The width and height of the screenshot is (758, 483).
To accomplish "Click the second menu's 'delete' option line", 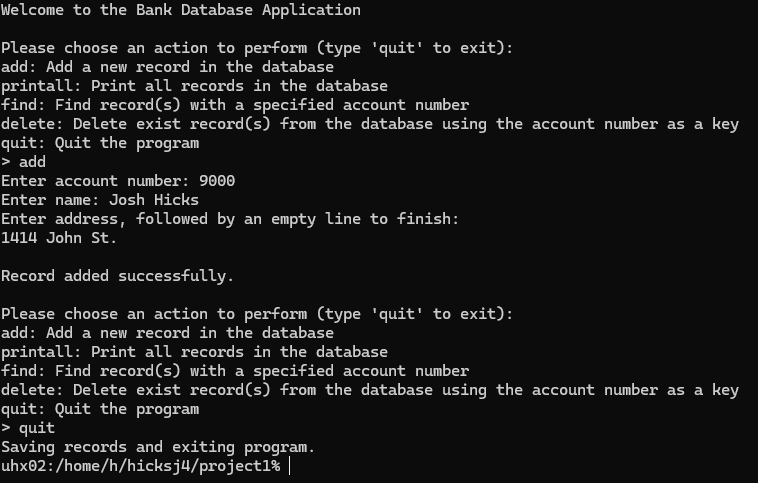I will tap(370, 390).
